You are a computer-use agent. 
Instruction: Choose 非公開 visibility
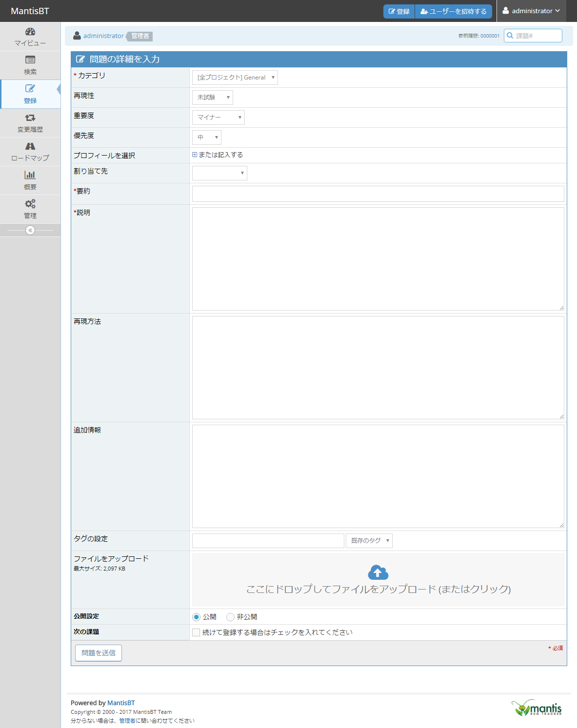[230, 616]
